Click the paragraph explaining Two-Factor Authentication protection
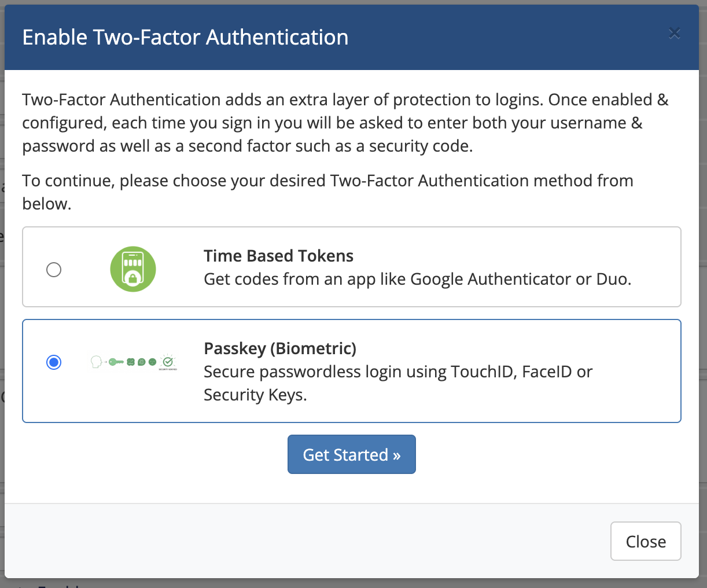 pos(345,123)
